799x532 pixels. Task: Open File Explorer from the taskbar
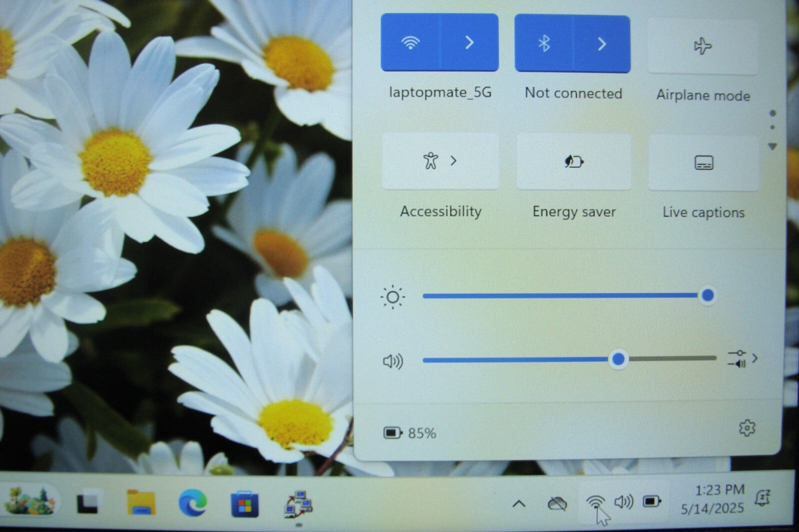click(141, 503)
